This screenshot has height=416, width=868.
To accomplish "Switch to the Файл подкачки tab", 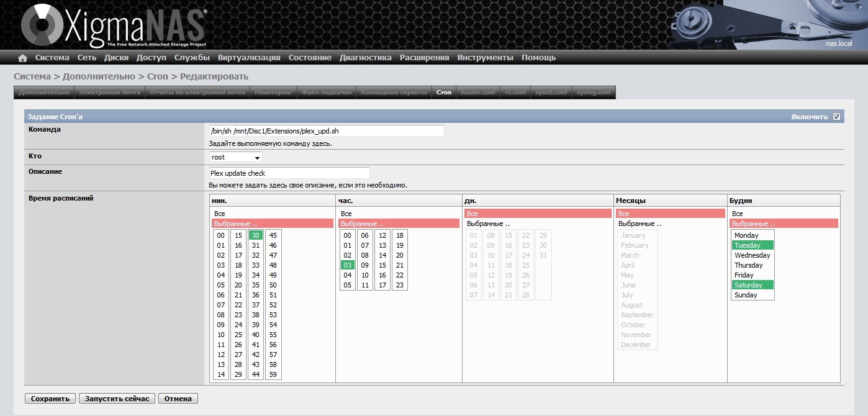I will coord(327,93).
